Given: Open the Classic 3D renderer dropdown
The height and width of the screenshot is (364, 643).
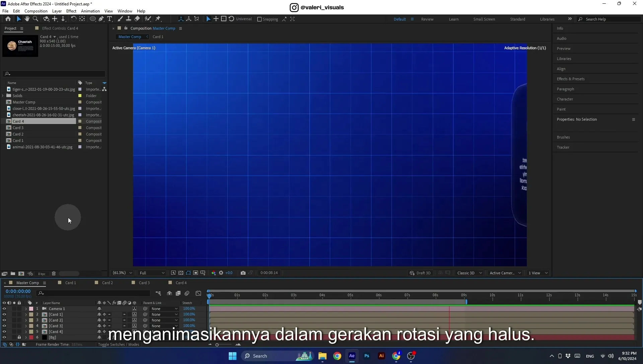Looking at the screenshot, I should (x=470, y=273).
